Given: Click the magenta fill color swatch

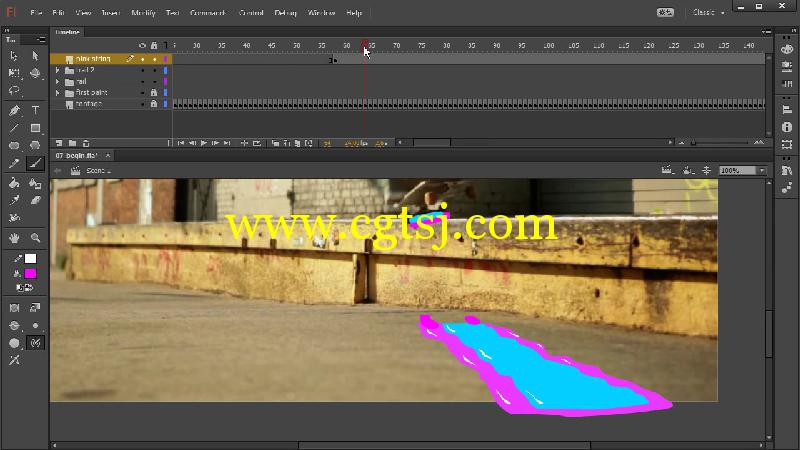Looking at the screenshot, I should pos(31,274).
